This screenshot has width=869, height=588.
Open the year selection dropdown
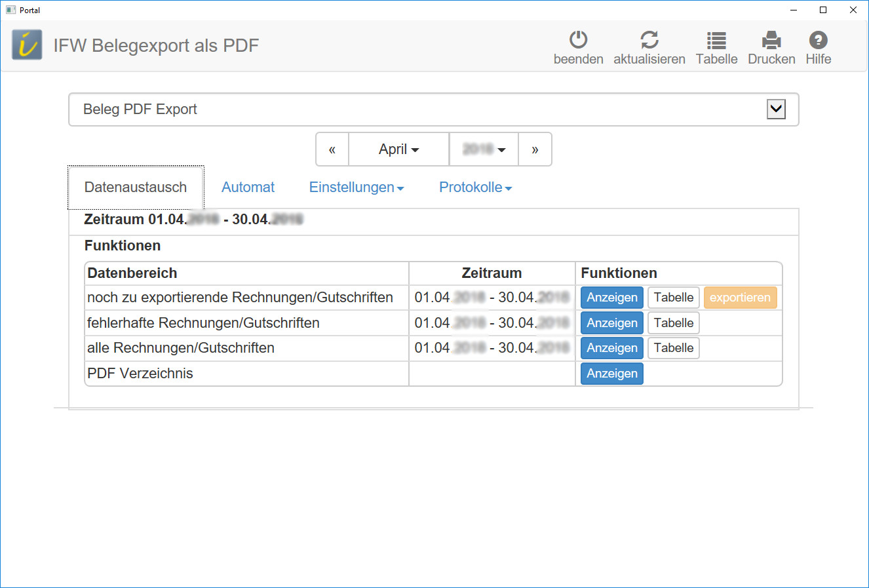point(484,149)
